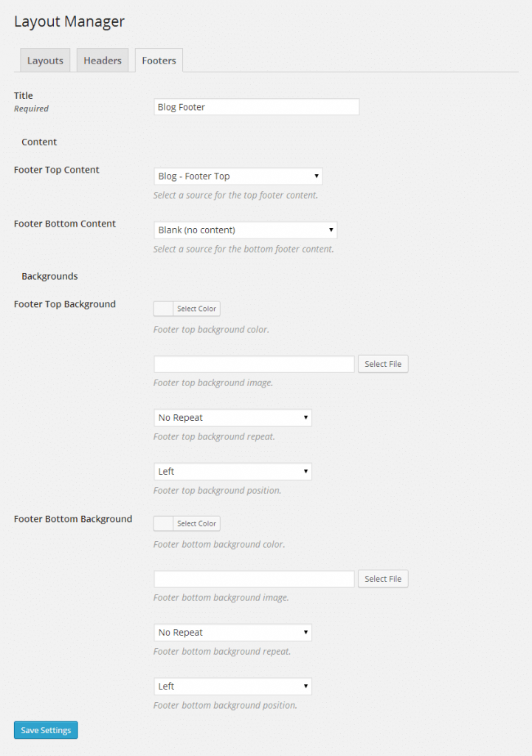
Task: Open the footer bottom background position dropdown
Action: pos(232,686)
